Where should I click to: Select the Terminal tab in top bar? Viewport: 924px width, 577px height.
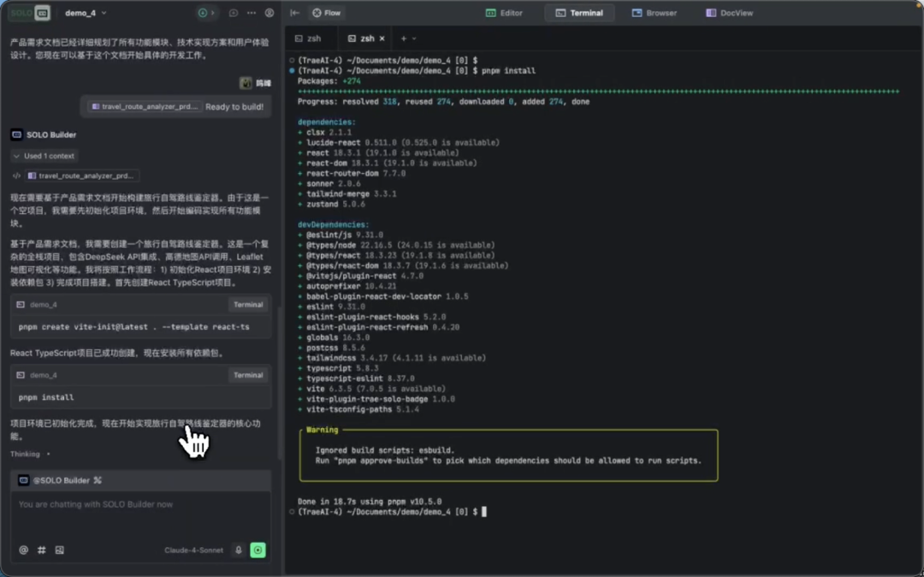click(x=579, y=13)
